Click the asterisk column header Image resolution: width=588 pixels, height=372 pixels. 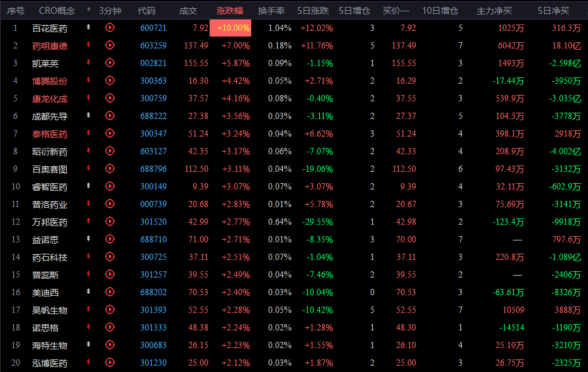click(89, 9)
